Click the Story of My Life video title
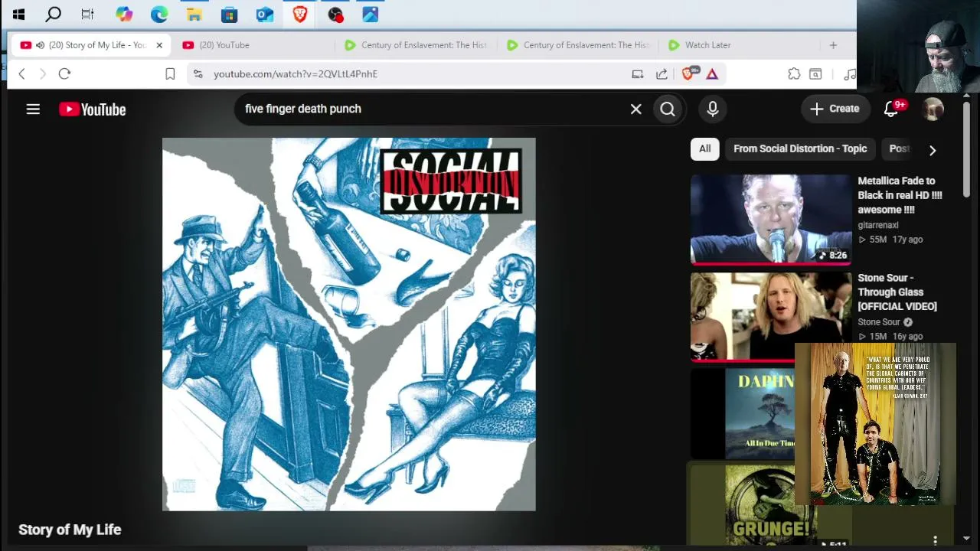Viewport: 980px width, 551px height. (x=70, y=530)
